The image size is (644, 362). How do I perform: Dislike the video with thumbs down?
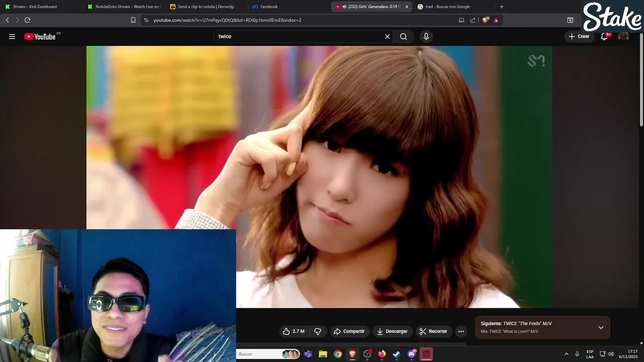[x=318, y=331]
